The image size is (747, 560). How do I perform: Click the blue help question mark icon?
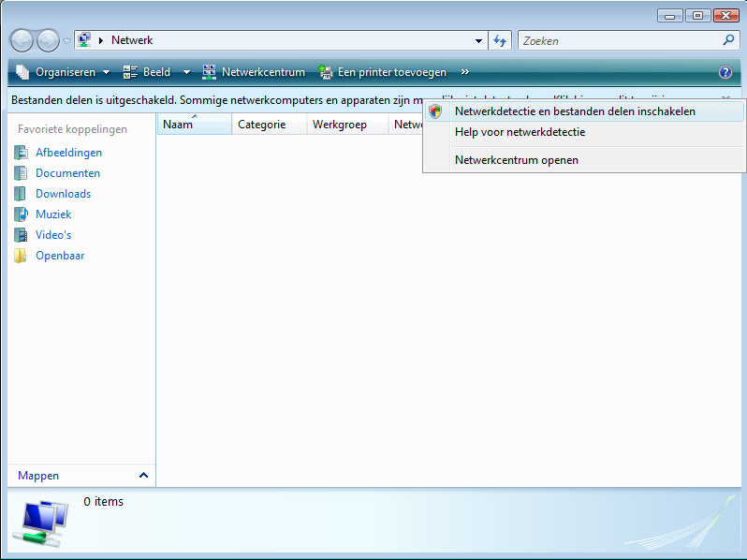coord(725,72)
